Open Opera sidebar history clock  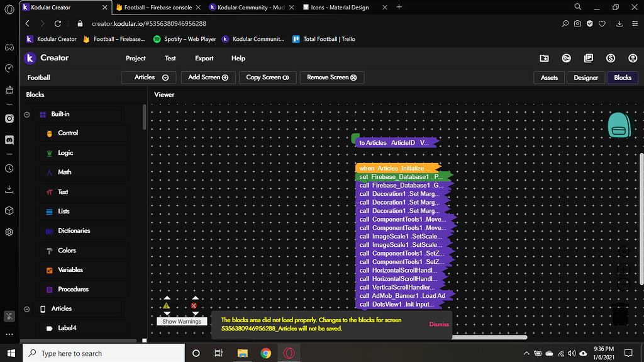[9, 169]
